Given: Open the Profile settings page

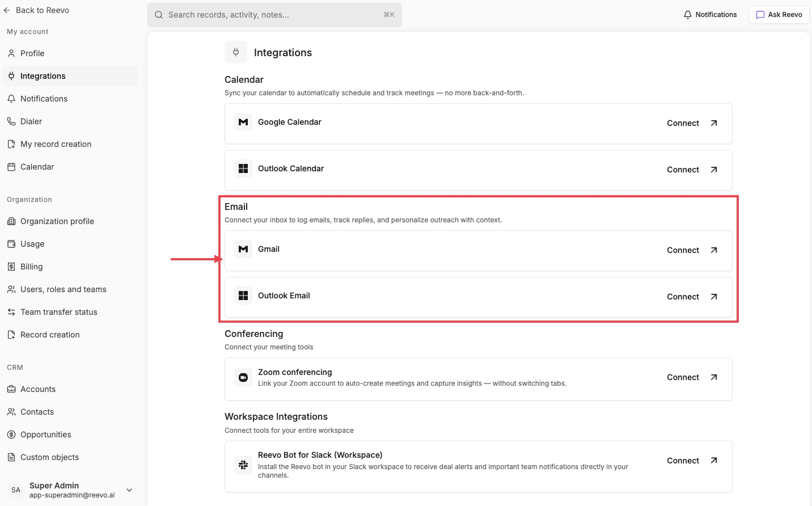Looking at the screenshot, I should point(70,53).
